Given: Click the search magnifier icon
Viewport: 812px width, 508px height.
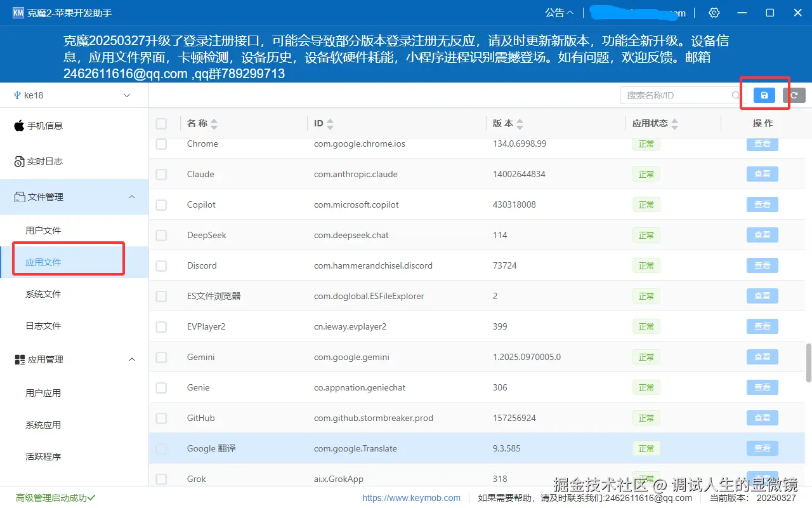Looking at the screenshot, I should tap(736, 95).
